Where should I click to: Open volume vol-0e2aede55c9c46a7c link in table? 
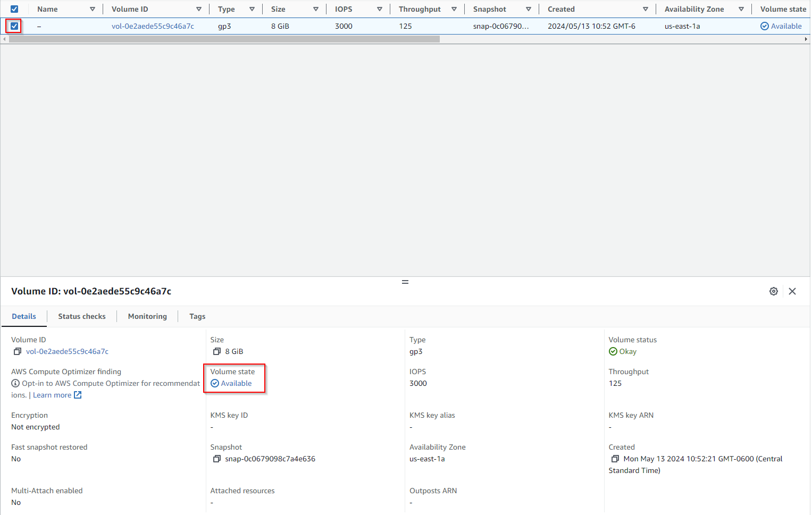click(153, 26)
